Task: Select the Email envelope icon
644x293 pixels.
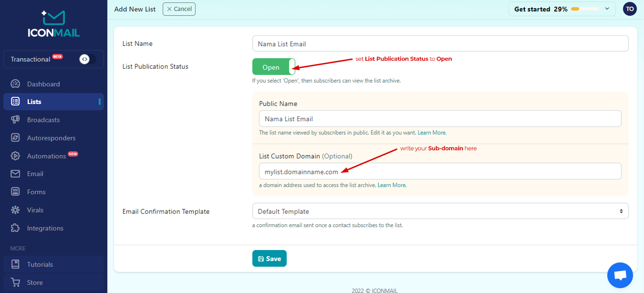Action: 16,174
